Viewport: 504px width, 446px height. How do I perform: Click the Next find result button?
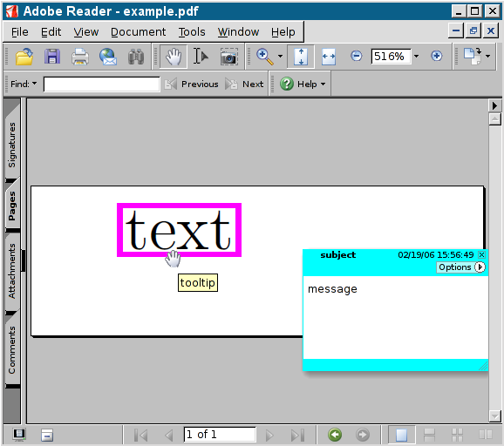[x=245, y=84]
